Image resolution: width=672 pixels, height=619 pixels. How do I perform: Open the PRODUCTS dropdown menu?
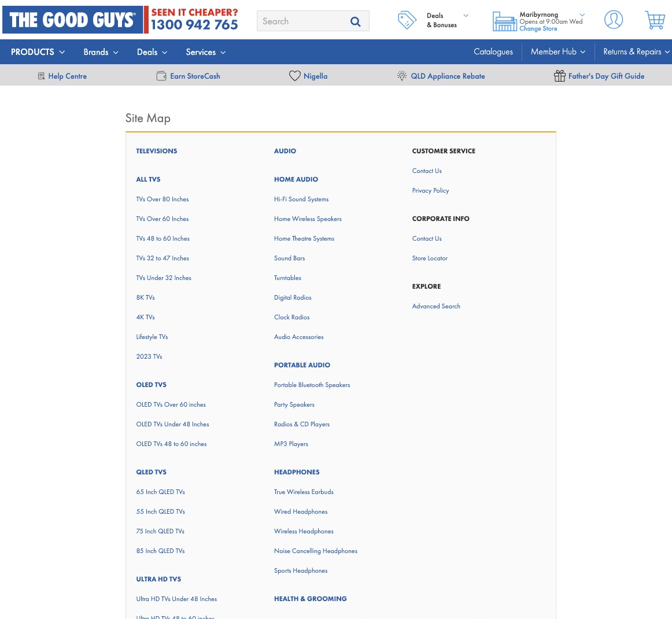point(38,52)
